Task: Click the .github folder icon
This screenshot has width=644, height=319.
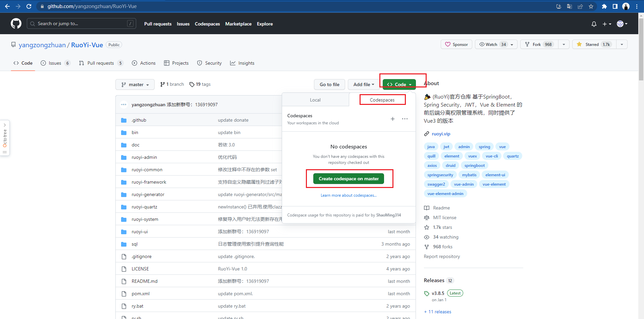Action: click(124, 120)
